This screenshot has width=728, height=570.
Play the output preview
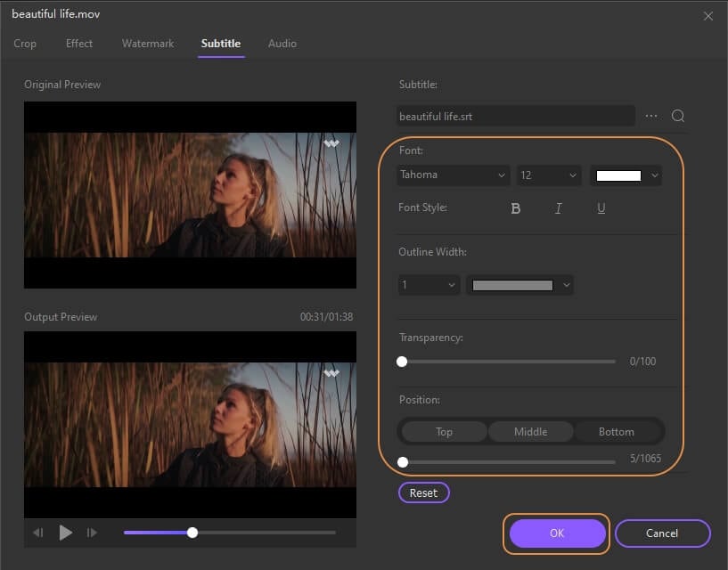pyautogui.click(x=65, y=533)
